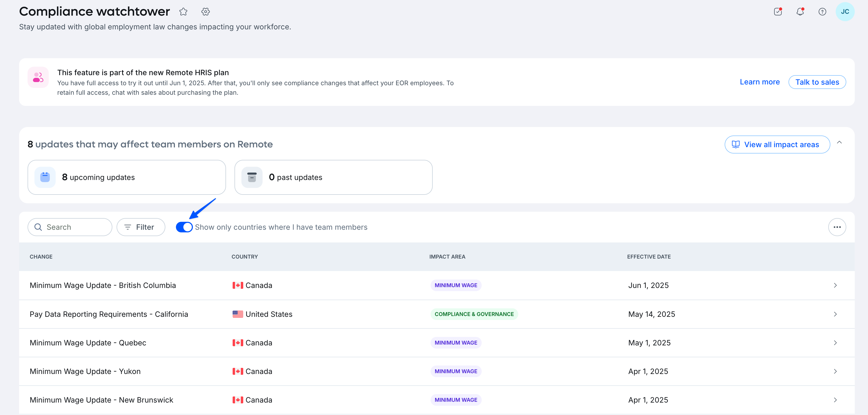Click United States country cell
Image resolution: width=868 pixels, height=415 pixels.
tap(263, 314)
